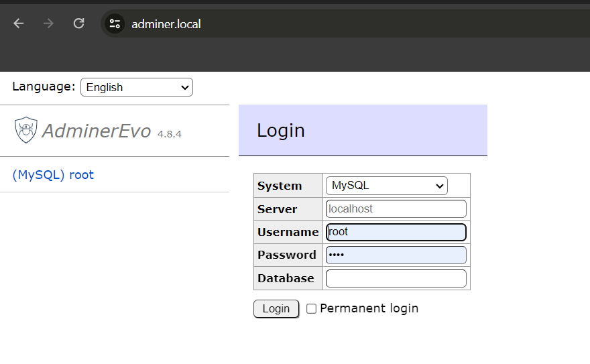Click the Username row label
The width and height of the screenshot is (590, 364).
click(288, 232)
